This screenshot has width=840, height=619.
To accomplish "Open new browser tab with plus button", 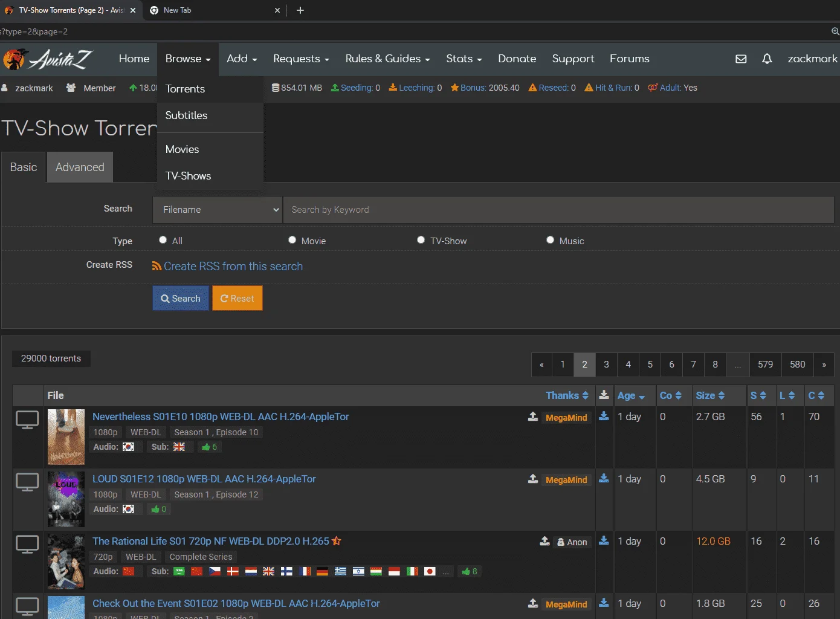I will 300,10.
